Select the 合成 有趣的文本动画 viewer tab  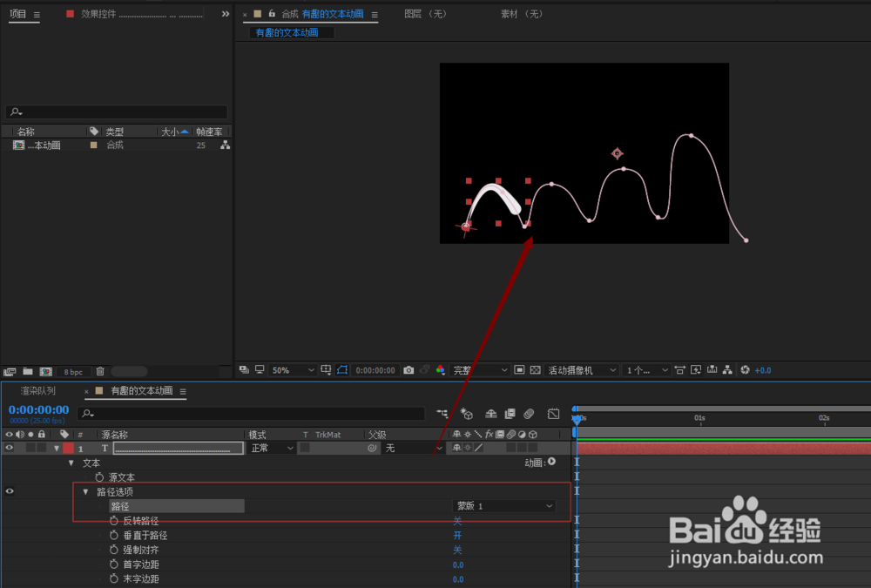click(x=322, y=14)
